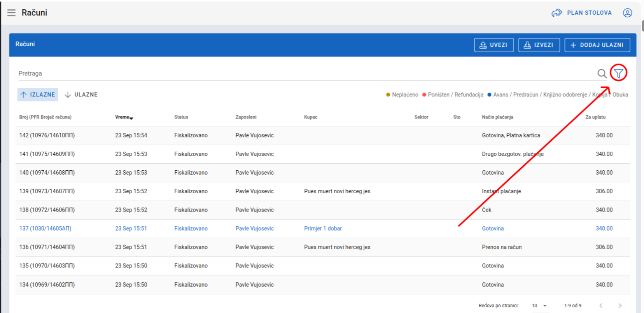The image size is (644, 313).
Task: Click the UVEZI import button
Action: click(x=494, y=45)
